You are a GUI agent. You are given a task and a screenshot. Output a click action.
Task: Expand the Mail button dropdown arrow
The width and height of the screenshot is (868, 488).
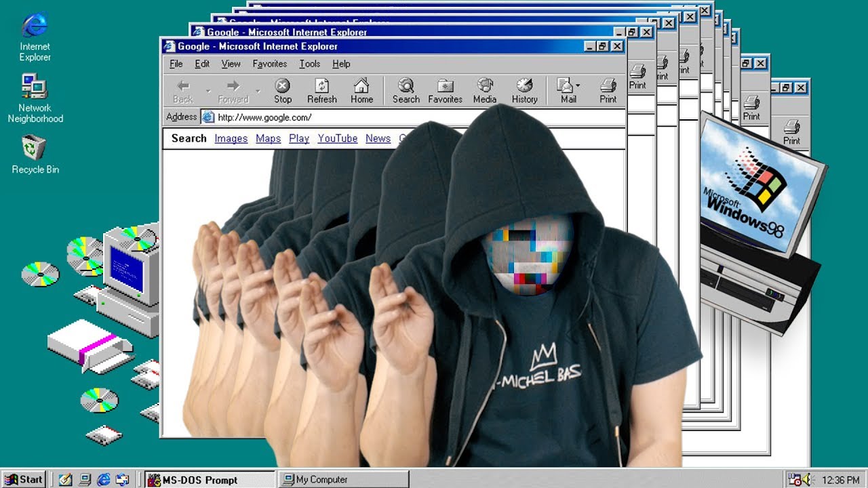tap(578, 86)
